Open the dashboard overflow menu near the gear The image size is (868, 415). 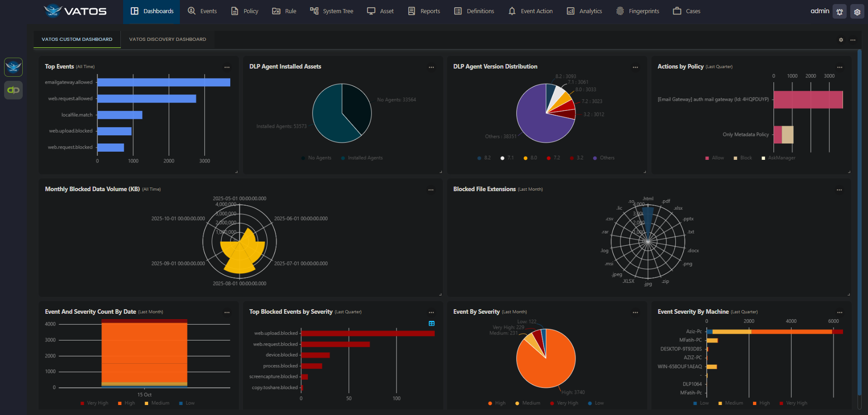pyautogui.click(x=853, y=40)
